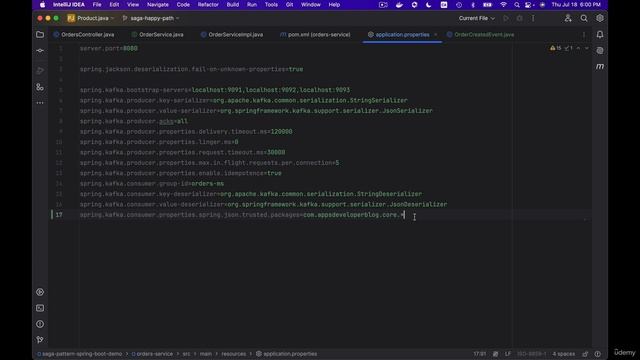Image resolution: width=640 pixels, height=360 pixels.
Task: Open the Project tool window folder icon
Action: [40, 35]
